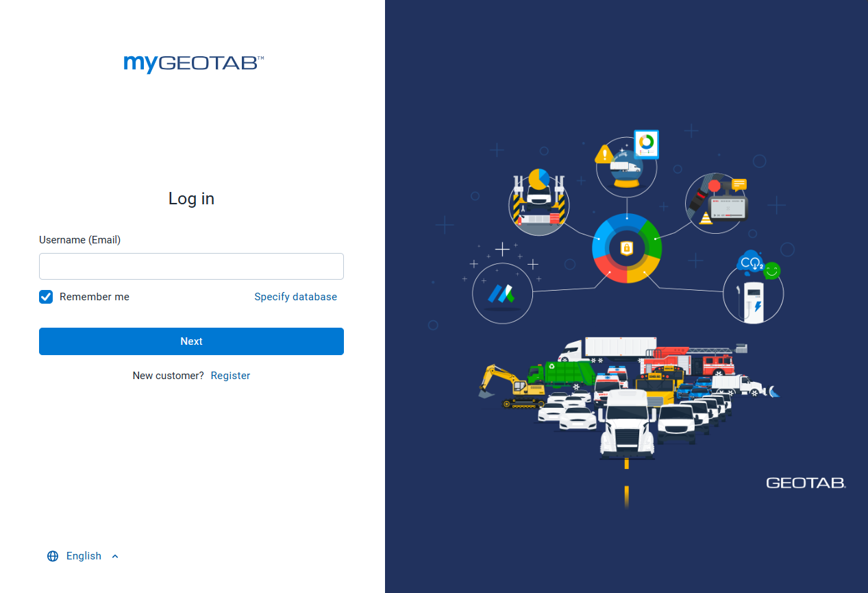Screen dimensions: 868x593
Task: Click the MyGeotab logo
Action: click(193, 64)
